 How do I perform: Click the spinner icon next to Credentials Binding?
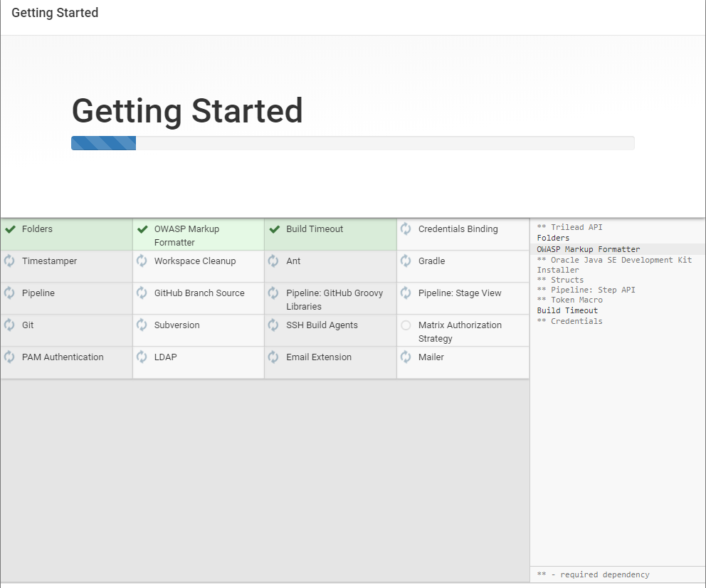pyautogui.click(x=406, y=229)
